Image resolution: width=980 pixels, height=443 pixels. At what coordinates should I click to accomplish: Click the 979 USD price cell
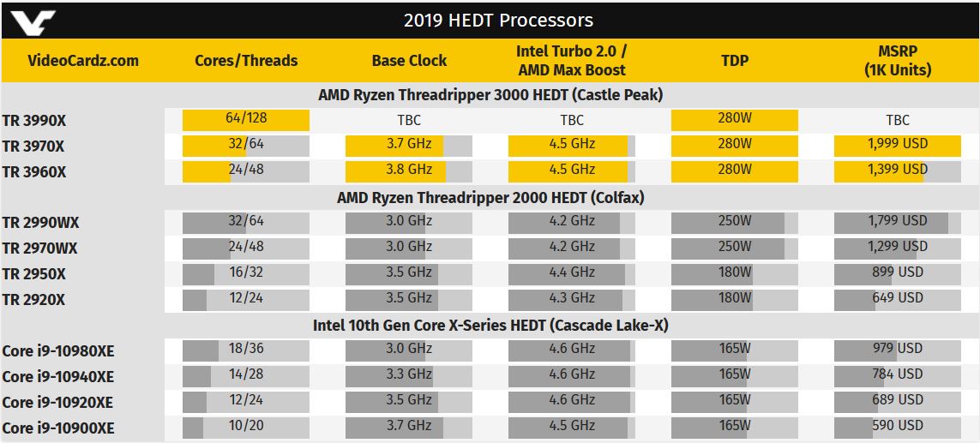tap(898, 350)
